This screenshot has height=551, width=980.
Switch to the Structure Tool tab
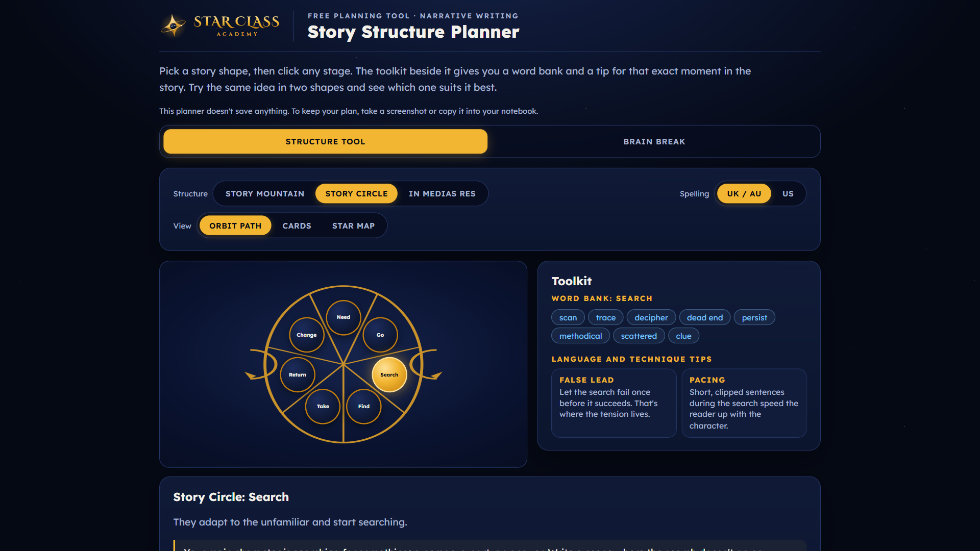(325, 141)
